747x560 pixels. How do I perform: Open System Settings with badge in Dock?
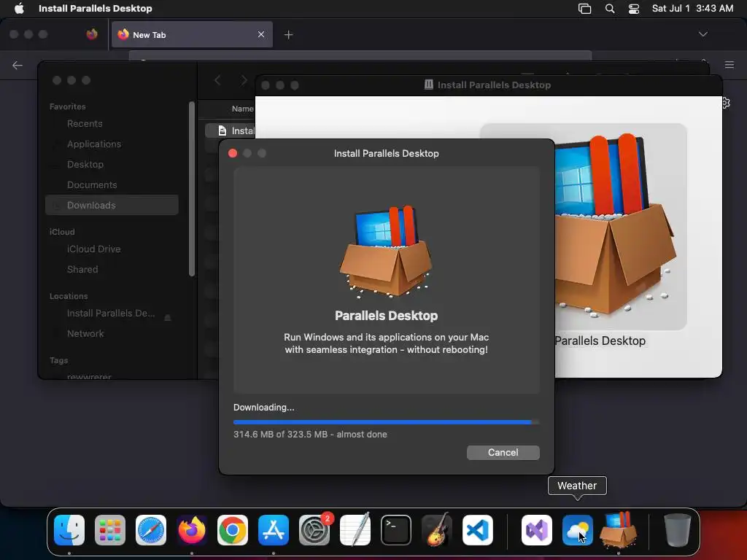314,530
